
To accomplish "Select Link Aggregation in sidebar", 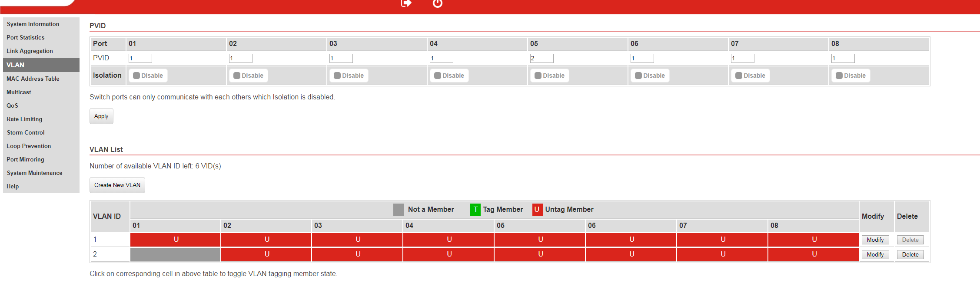I will coord(30,51).
